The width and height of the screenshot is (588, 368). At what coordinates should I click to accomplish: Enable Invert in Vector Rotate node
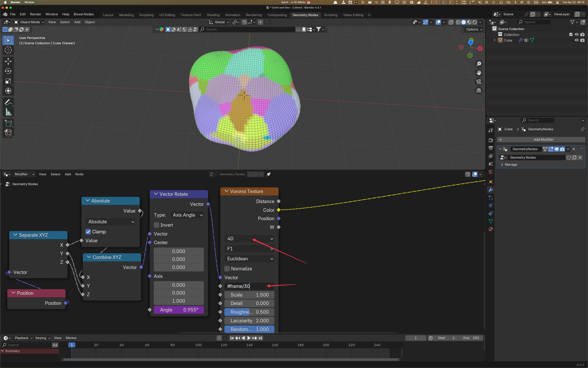[156, 225]
